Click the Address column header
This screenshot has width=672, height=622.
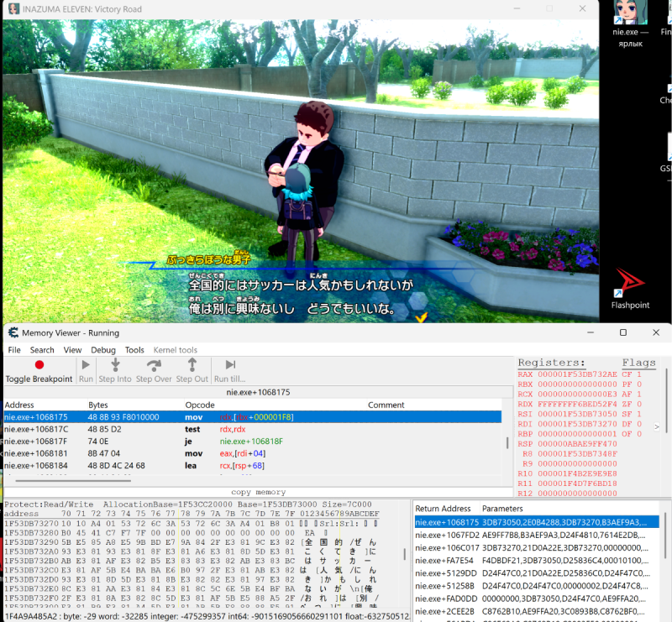tap(19, 405)
